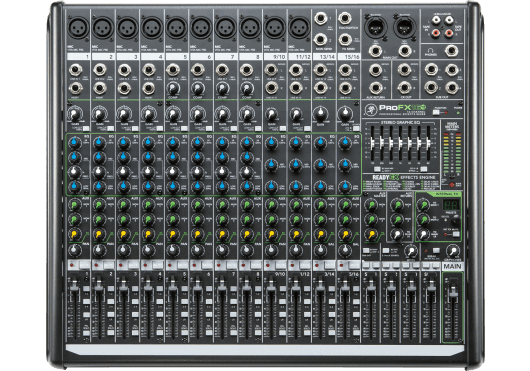
Task: Click the channel 6 COMP knob
Action: (198, 89)
